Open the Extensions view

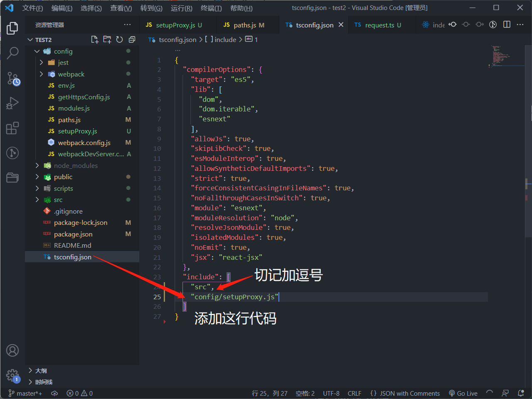12,128
